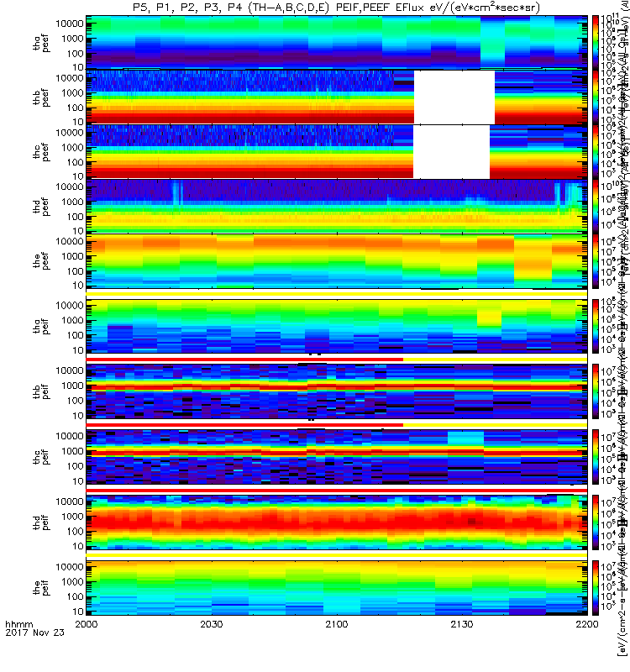Click the color bar beside thb peef panel
The height and width of the screenshot is (672, 630).
coord(596,97)
